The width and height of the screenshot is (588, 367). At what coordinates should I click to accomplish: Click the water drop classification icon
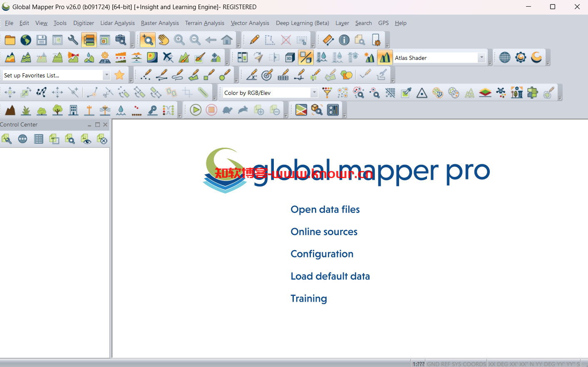point(121,110)
